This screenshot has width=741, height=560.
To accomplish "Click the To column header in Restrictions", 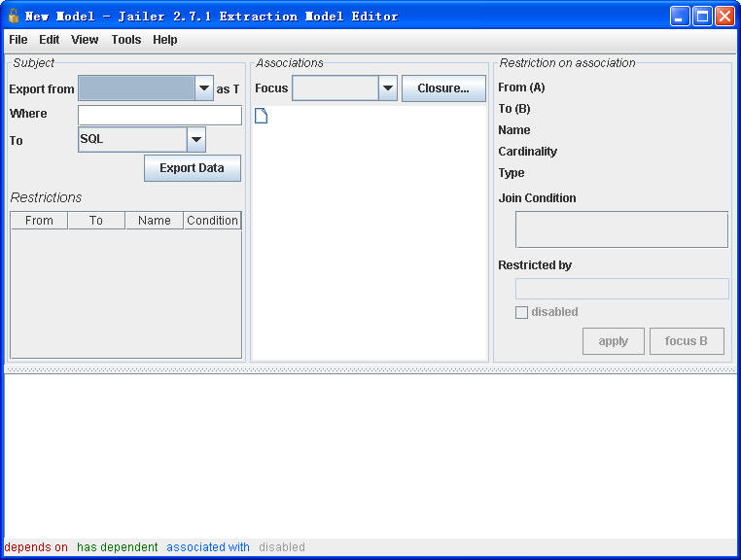I will click(96, 221).
